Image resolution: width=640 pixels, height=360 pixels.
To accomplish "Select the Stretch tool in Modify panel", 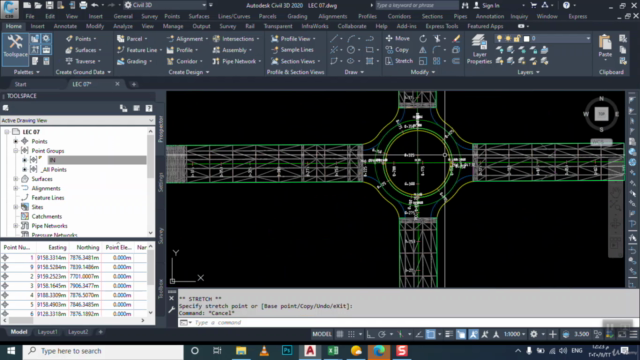I will (x=399, y=61).
